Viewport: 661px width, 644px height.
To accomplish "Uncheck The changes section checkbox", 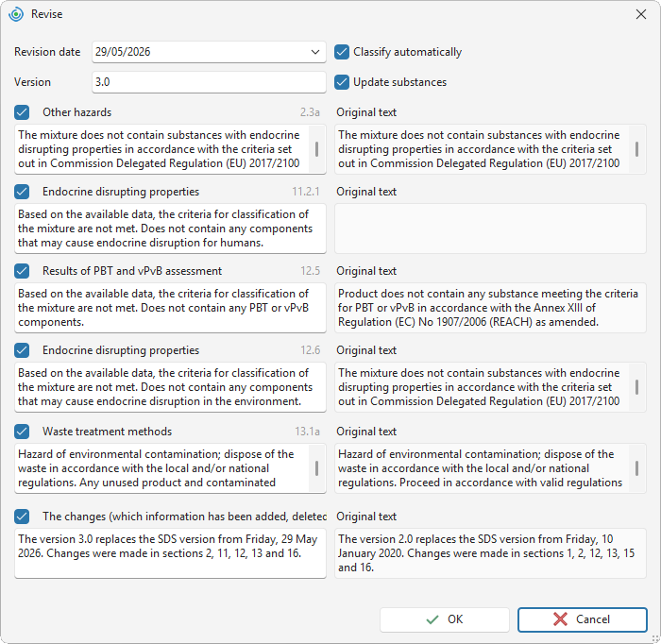I will point(22,517).
